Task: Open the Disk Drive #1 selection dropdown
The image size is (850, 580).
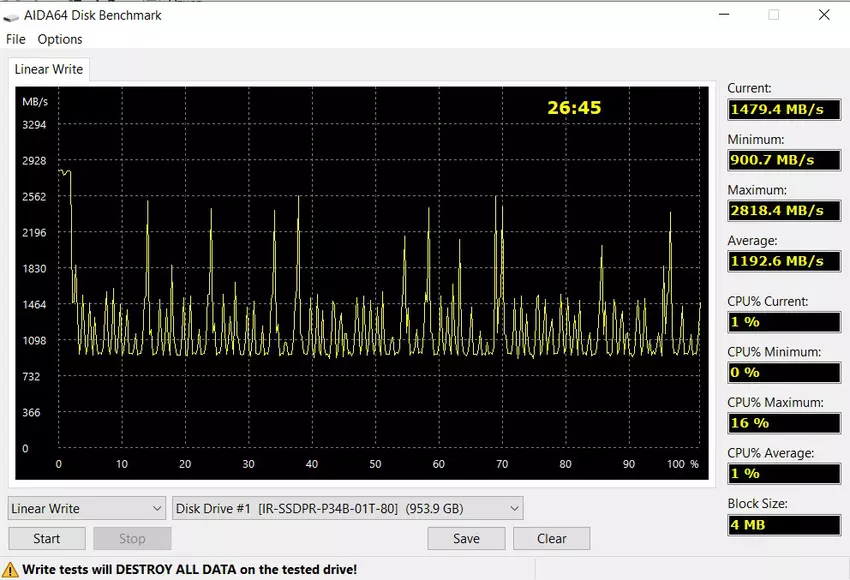Action: pyautogui.click(x=348, y=508)
